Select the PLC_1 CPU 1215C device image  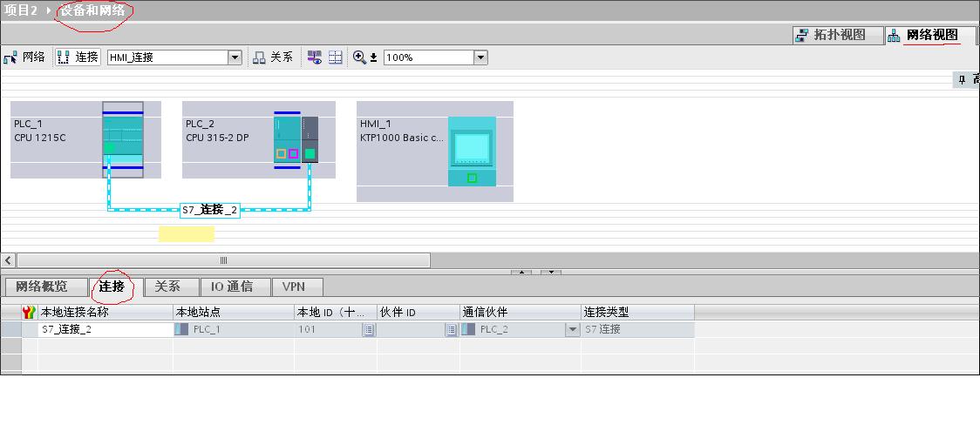coord(122,140)
